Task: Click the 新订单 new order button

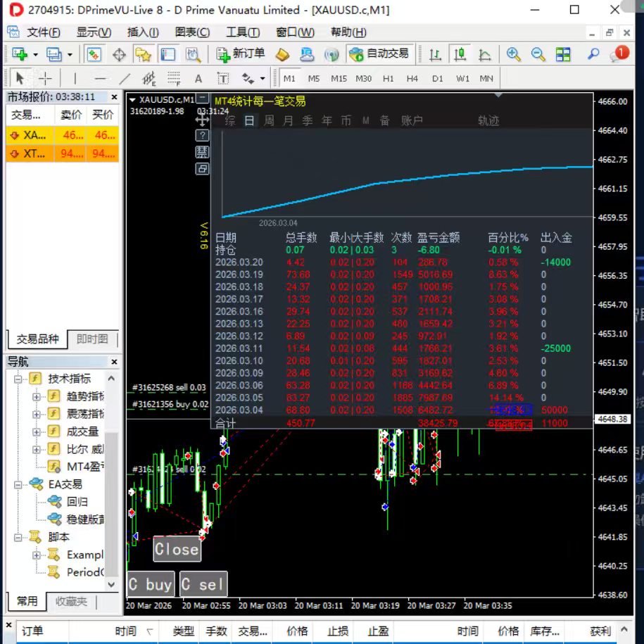Action: (241, 53)
